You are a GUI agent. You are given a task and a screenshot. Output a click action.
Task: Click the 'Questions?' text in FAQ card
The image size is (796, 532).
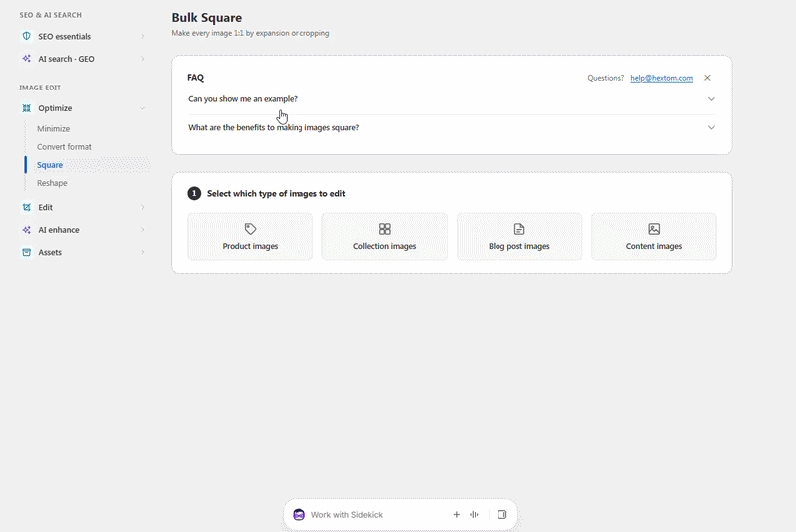(606, 78)
